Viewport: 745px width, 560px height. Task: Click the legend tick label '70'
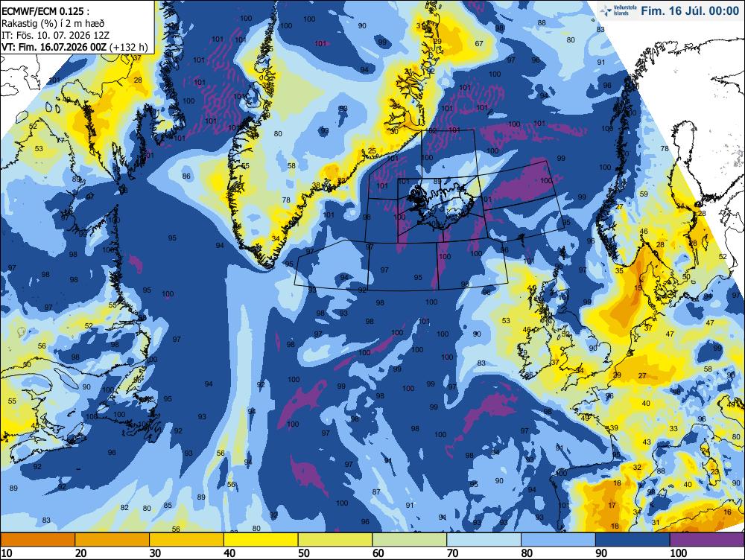[452, 553]
